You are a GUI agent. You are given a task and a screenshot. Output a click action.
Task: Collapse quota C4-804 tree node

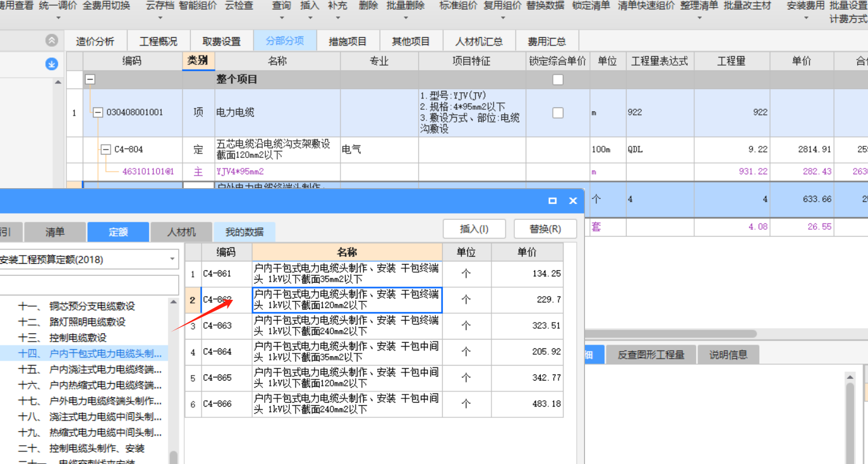coord(106,150)
